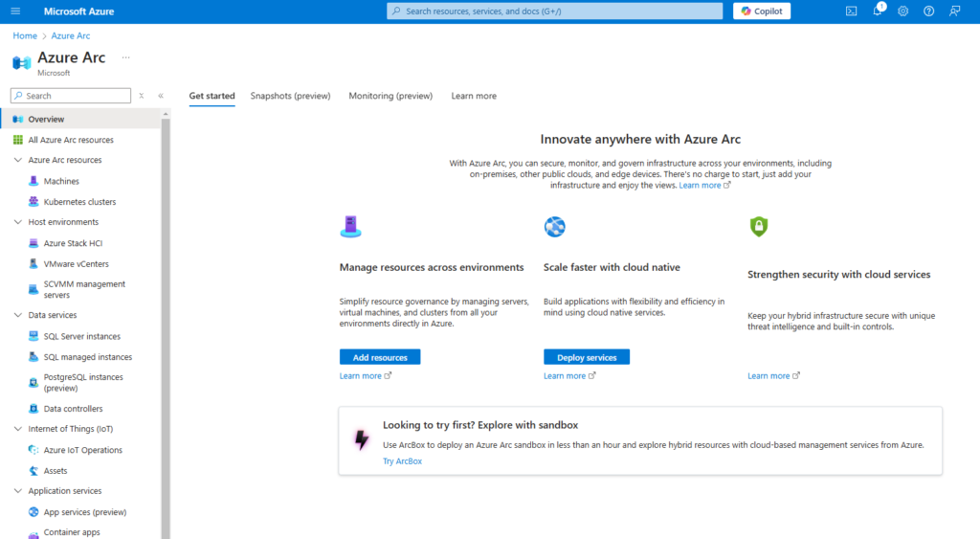Focus the sidebar Search field
The image size is (980, 539).
click(x=71, y=96)
